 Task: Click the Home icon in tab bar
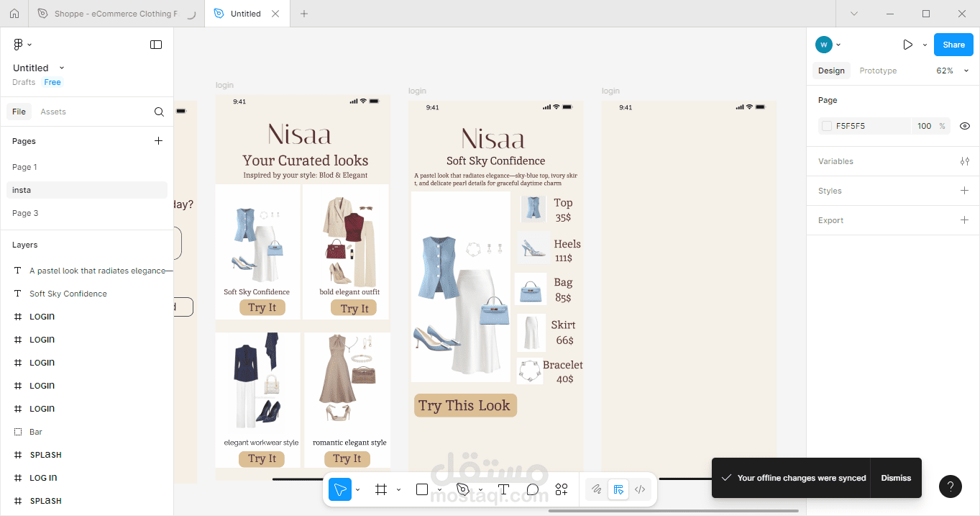point(14,14)
